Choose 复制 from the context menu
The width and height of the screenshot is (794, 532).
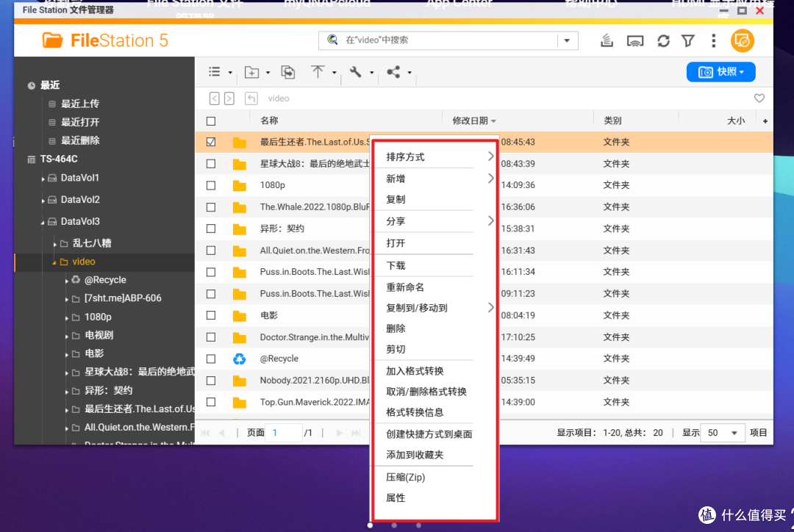396,199
